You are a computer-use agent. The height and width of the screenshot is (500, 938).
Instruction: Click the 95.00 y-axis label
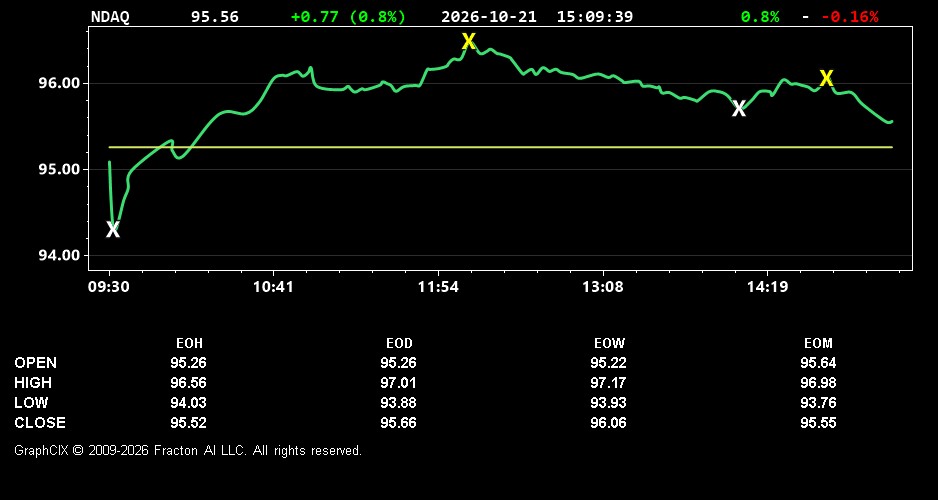pyautogui.click(x=59, y=169)
